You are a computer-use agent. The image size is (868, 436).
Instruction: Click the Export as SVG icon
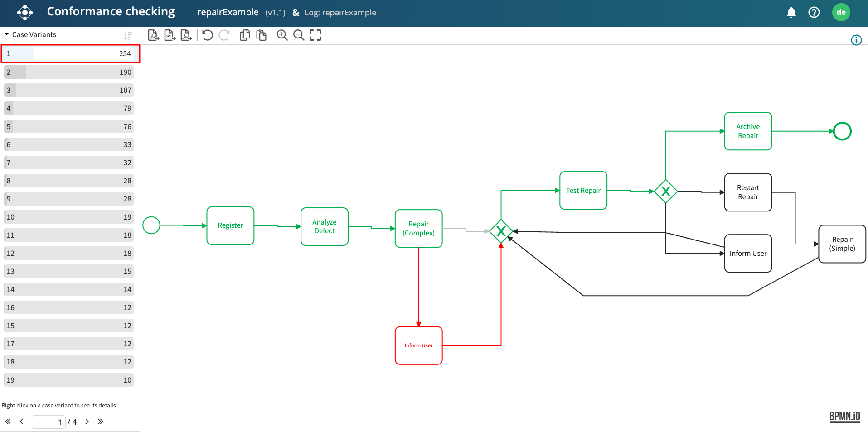click(x=170, y=35)
